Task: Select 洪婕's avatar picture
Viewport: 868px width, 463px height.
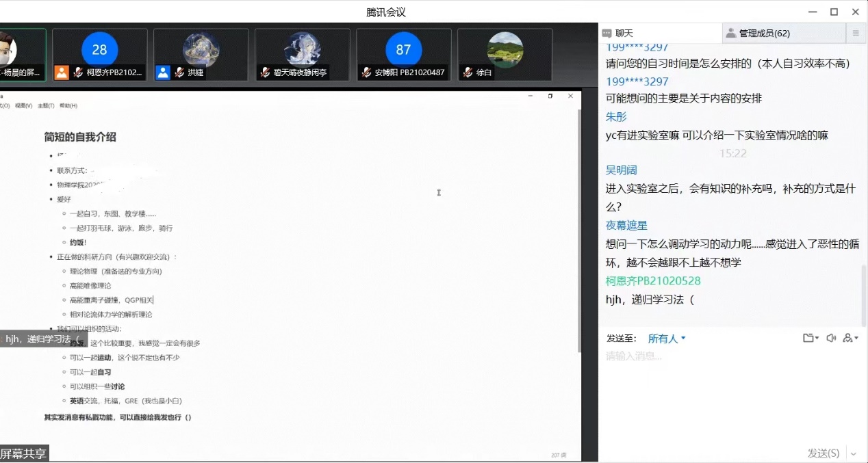Action: (201, 50)
